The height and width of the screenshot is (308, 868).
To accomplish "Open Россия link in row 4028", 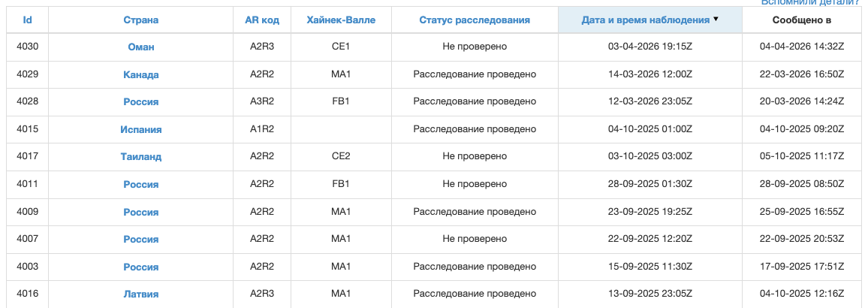I will [x=140, y=102].
